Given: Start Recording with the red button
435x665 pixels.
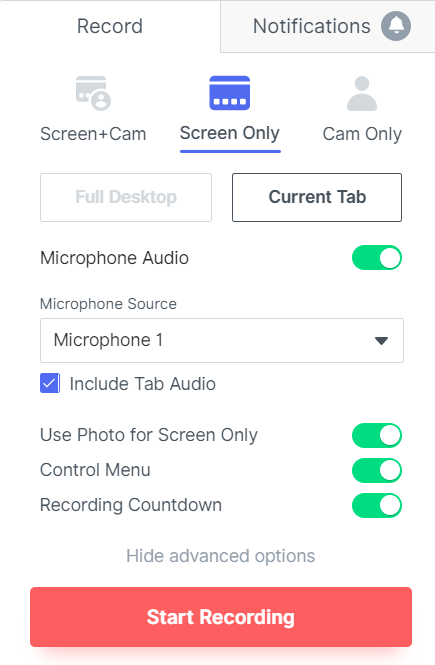Looking at the screenshot, I should (221, 617).
